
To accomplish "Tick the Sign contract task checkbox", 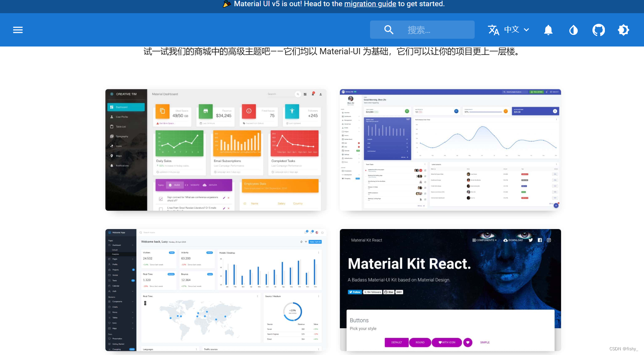I will pyautogui.click(x=161, y=199).
